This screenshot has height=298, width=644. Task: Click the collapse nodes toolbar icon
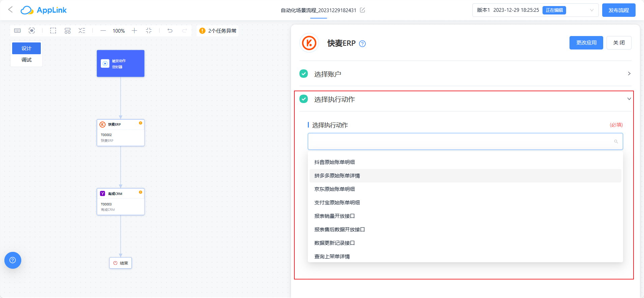[x=82, y=31]
